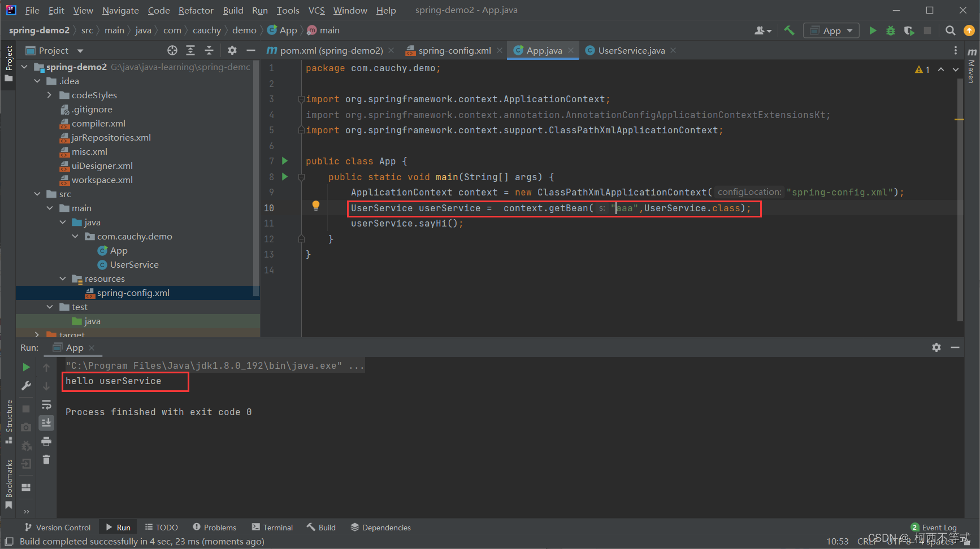Screen dimensions: 980x549
Task: Open Dependencies tool window
Action: click(x=380, y=528)
